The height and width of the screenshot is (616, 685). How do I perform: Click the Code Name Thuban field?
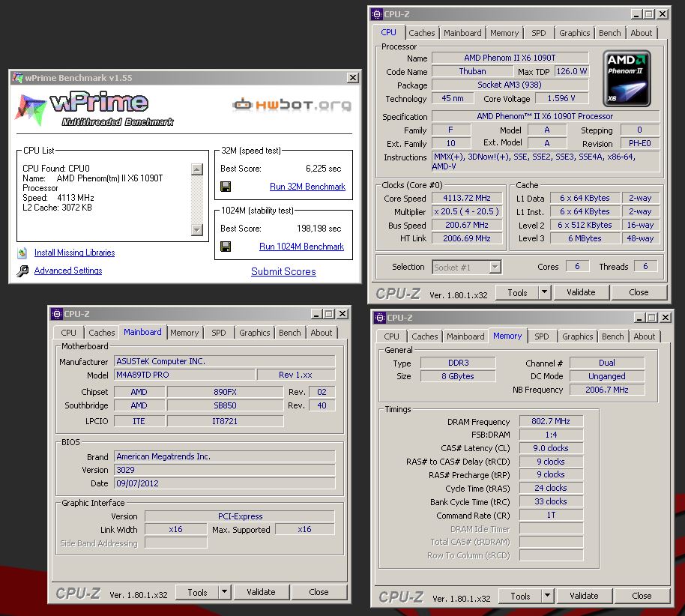pos(472,71)
